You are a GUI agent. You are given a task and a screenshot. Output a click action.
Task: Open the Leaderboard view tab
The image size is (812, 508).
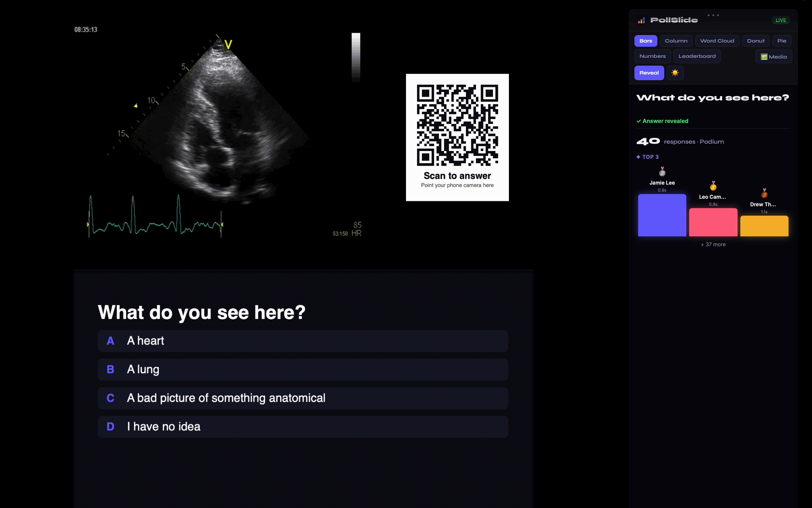pyautogui.click(x=697, y=56)
